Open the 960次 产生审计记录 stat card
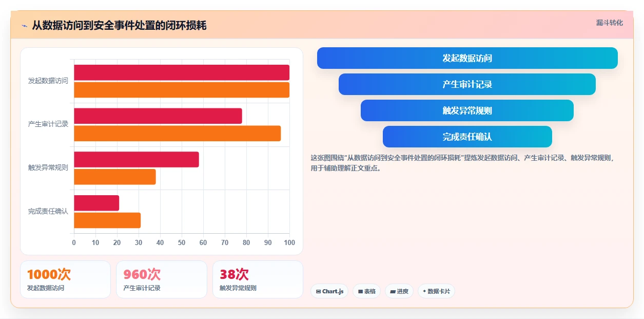 [x=162, y=279]
